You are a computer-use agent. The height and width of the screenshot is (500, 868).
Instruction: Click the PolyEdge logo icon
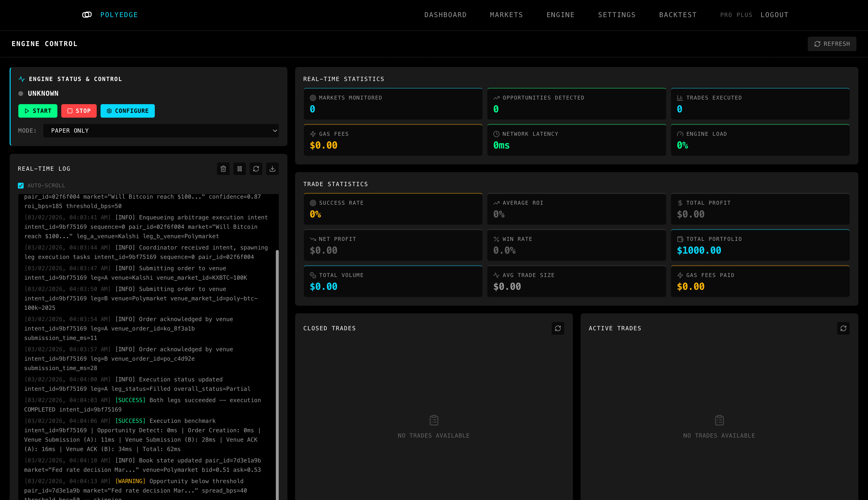tap(87, 15)
